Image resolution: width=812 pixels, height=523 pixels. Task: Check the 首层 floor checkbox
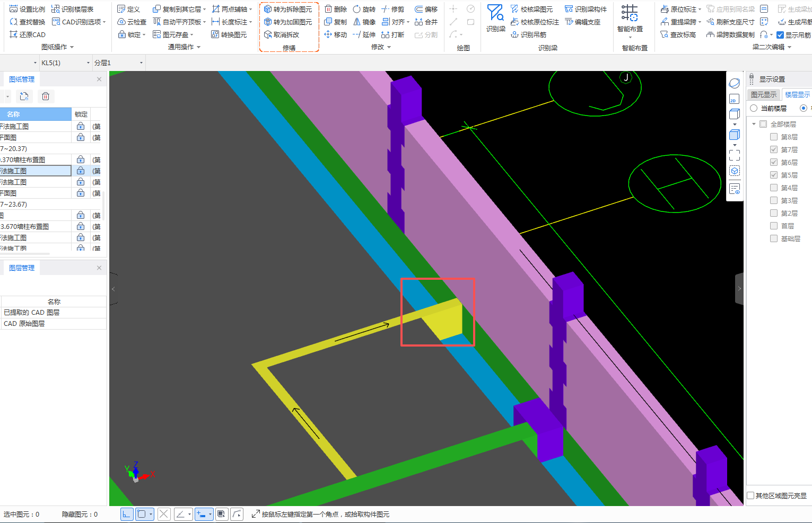click(x=774, y=226)
